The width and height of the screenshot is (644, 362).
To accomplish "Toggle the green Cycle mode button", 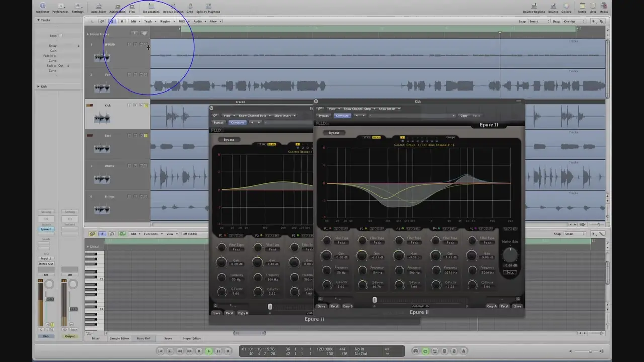I will point(425,351).
